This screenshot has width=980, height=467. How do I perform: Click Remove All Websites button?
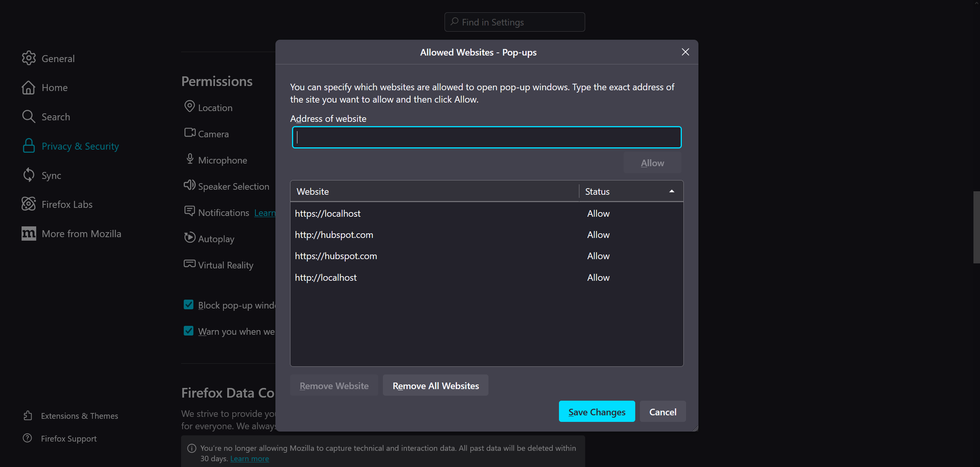click(435, 386)
